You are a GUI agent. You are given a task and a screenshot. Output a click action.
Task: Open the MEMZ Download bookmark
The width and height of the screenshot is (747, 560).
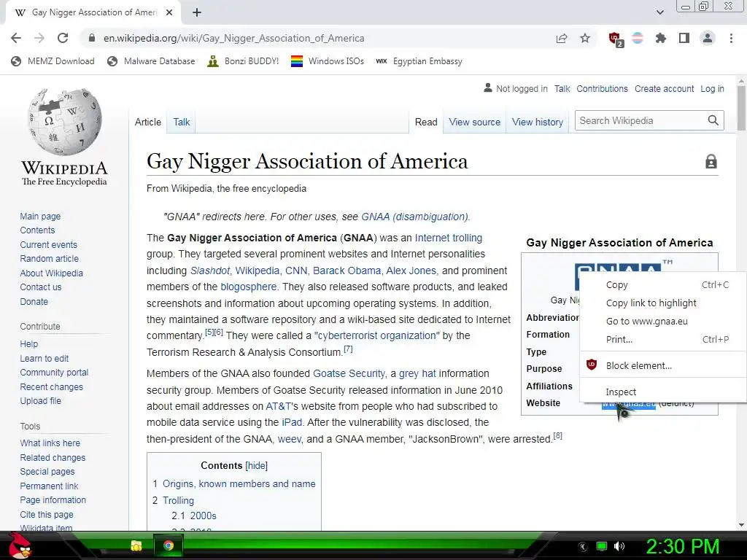53,61
